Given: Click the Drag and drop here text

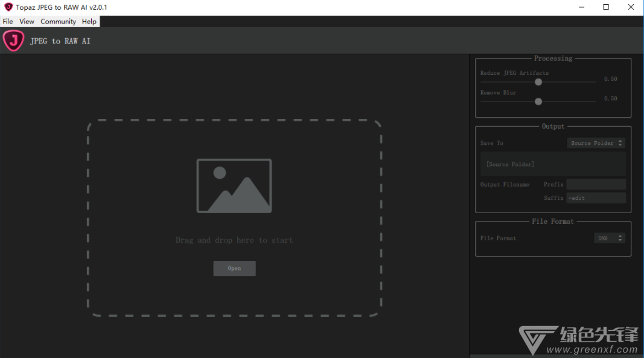Looking at the screenshot, I should (x=234, y=240).
